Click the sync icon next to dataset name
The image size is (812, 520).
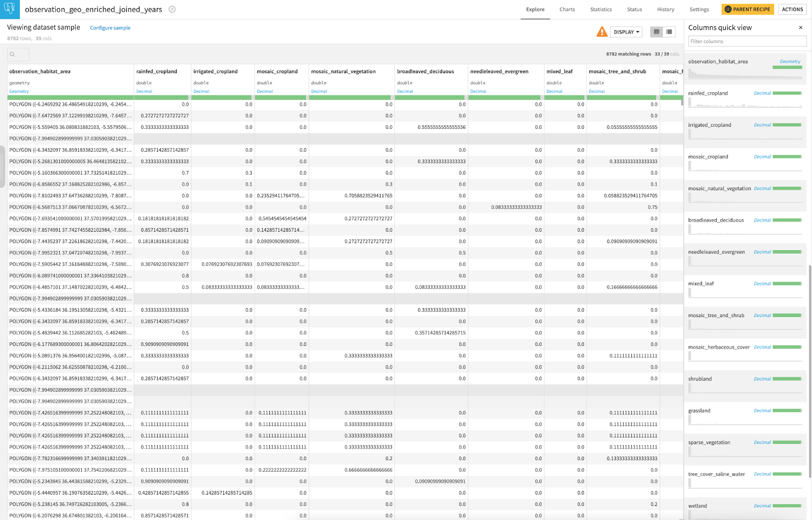172,10
